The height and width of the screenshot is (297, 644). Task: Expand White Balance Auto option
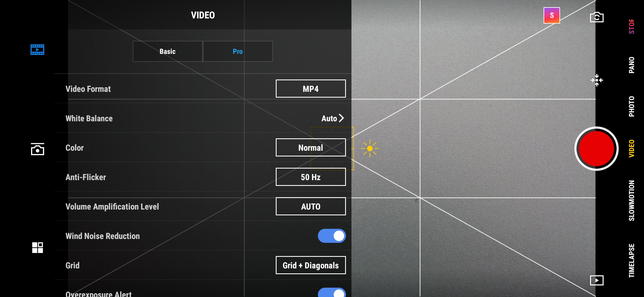pyautogui.click(x=333, y=119)
